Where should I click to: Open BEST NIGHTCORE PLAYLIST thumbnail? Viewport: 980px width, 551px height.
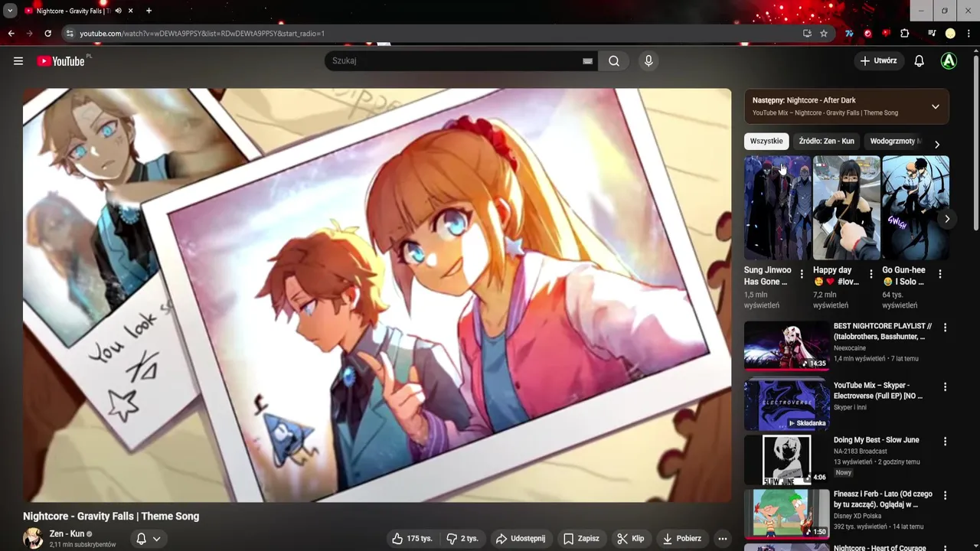pyautogui.click(x=787, y=345)
